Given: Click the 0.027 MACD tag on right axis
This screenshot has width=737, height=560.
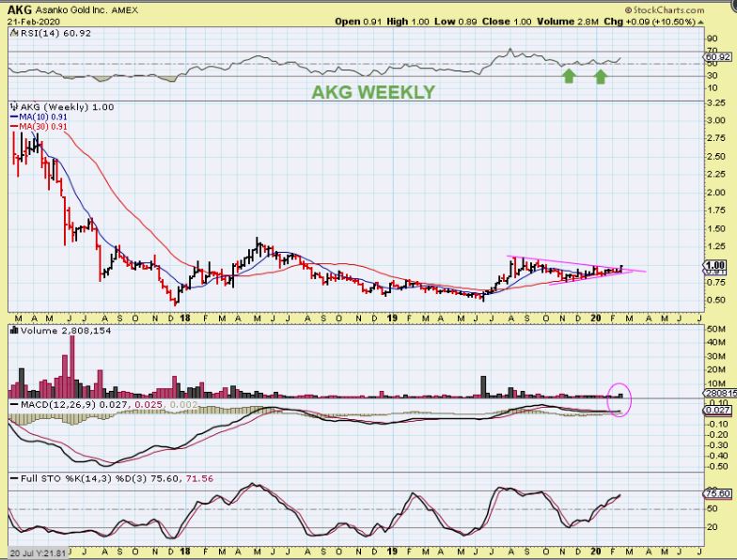Looking at the screenshot, I should coord(718,410).
